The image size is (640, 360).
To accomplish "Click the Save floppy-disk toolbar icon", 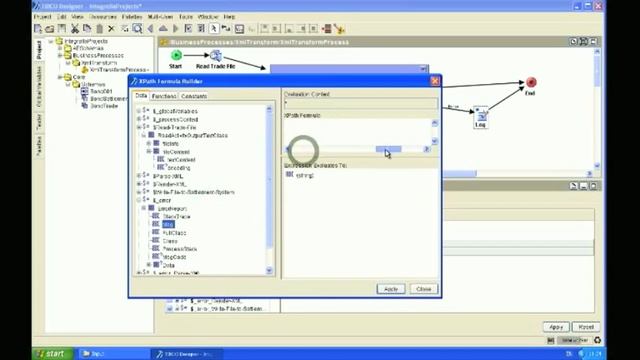I will (62, 29).
